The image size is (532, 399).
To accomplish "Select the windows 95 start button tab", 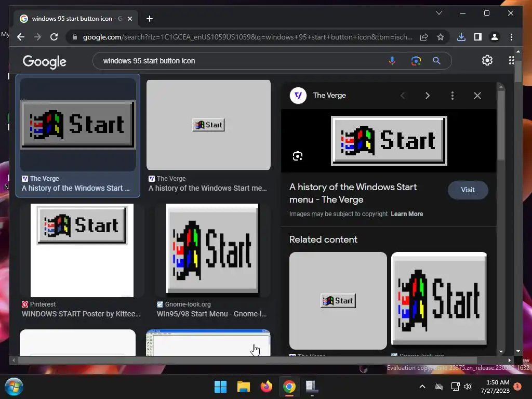I will coord(76,19).
